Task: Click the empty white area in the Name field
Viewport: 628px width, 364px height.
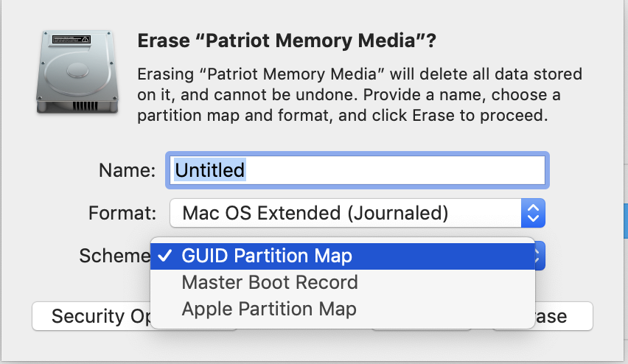Action: (x=394, y=170)
